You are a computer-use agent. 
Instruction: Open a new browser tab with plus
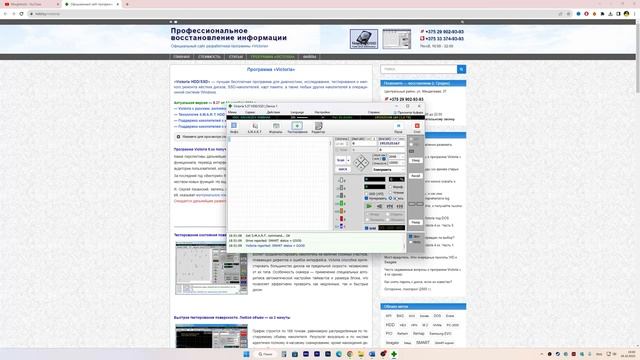pyautogui.click(x=127, y=4)
